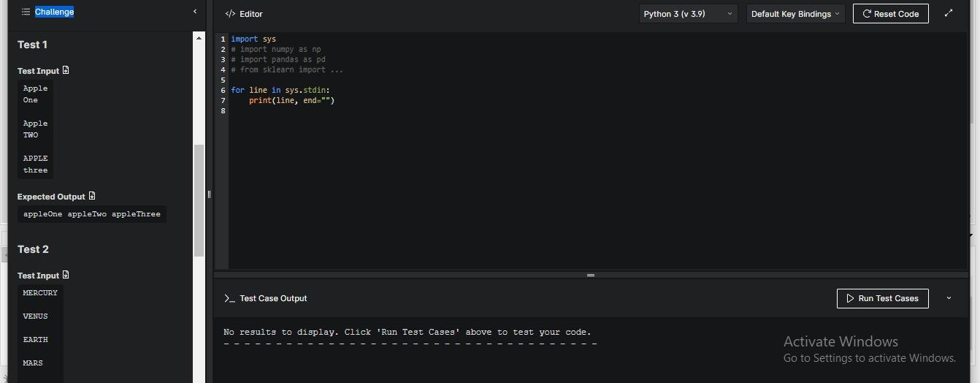
Task: Click the 'for line in sys.stdin:' code line
Action: (280, 90)
